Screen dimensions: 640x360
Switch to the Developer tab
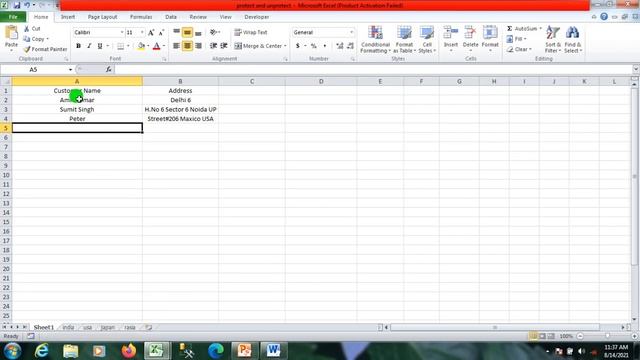point(256,17)
